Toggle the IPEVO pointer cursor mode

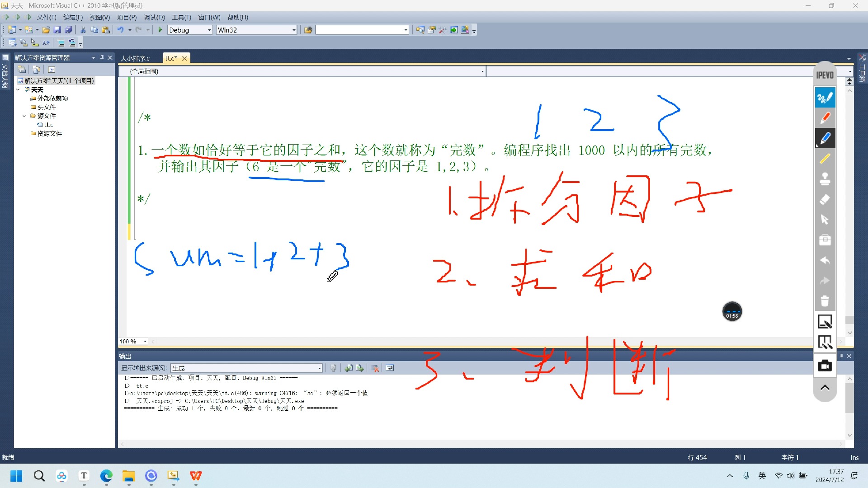click(x=825, y=220)
